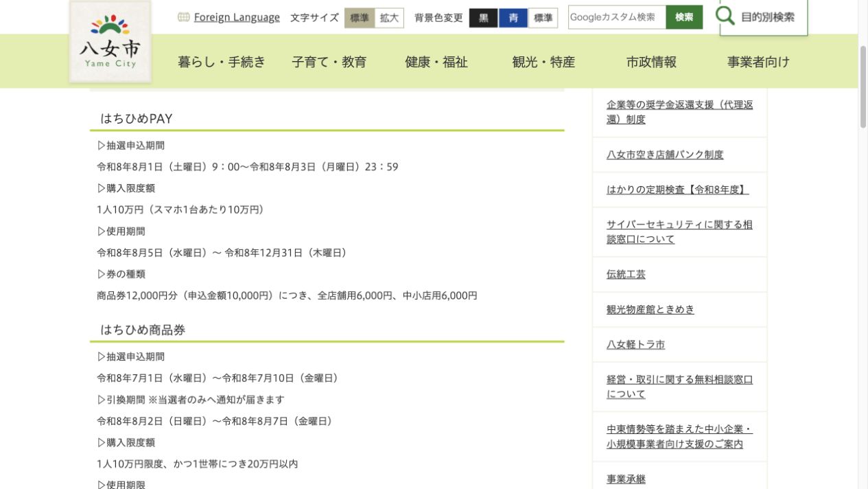Click the はちひめ商品券 heading

143,330
